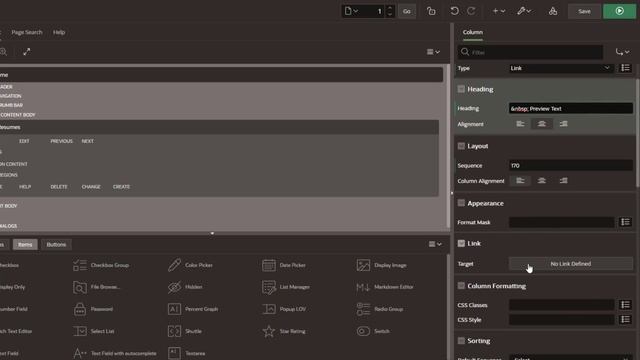
Task: Click the Shared Components icon
Action: tap(553, 11)
